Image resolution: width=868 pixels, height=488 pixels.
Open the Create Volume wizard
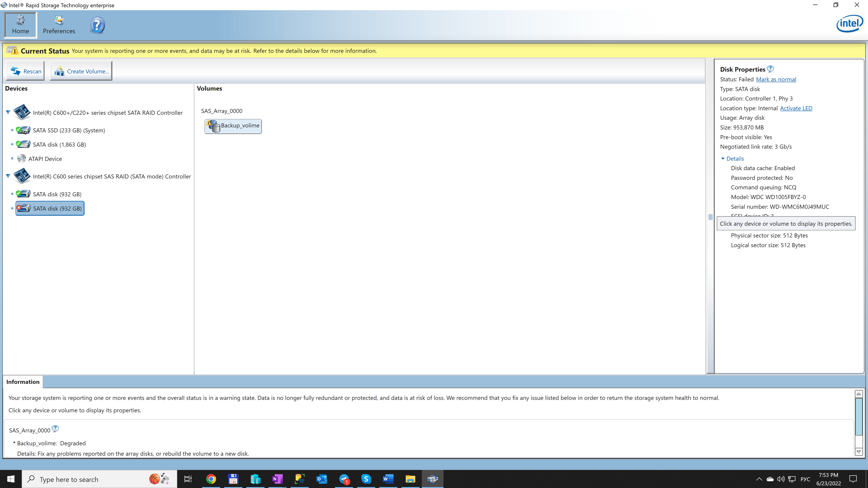point(81,71)
